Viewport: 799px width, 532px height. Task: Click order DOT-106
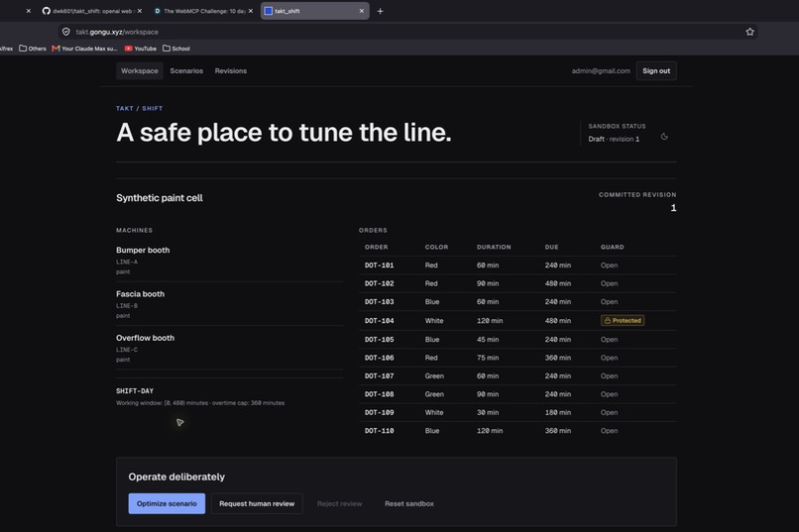pyautogui.click(x=379, y=358)
